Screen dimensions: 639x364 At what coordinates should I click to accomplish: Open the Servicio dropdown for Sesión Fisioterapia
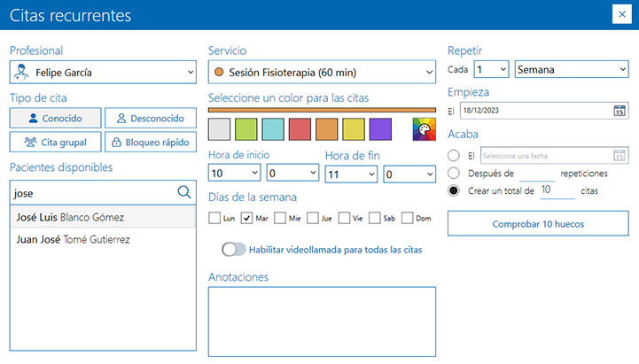[x=322, y=72]
